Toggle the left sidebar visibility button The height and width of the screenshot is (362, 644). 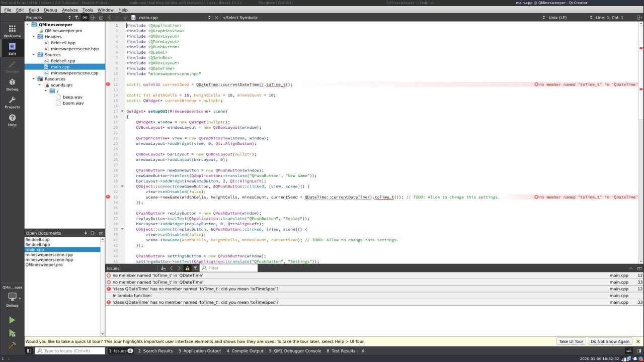29,351
